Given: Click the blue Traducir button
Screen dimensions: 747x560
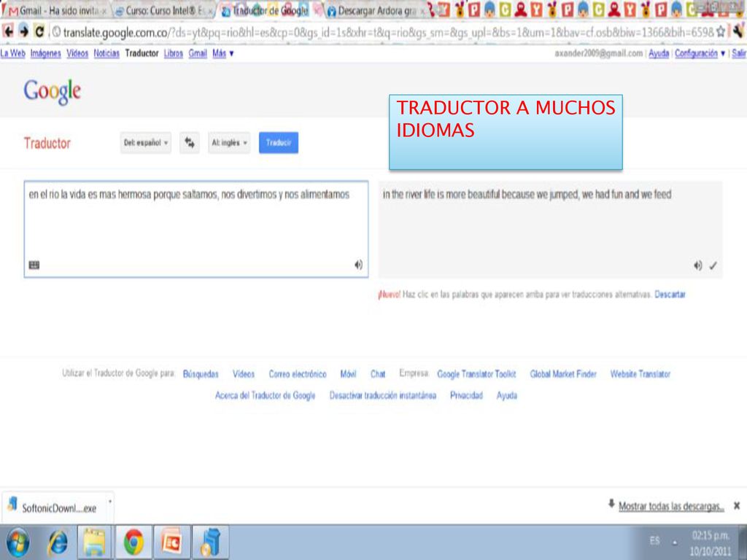Looking at the screenshot, I should click(x=279, y=143).
